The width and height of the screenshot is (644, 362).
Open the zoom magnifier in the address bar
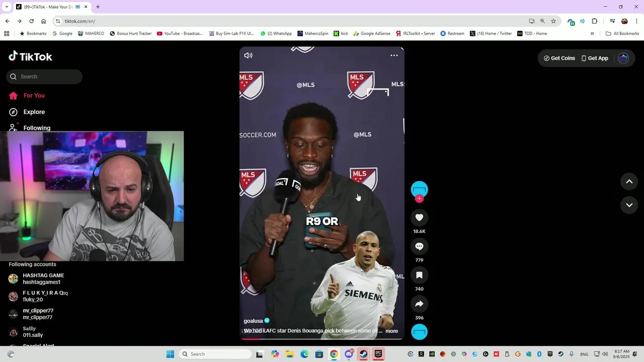pos(542,21)
